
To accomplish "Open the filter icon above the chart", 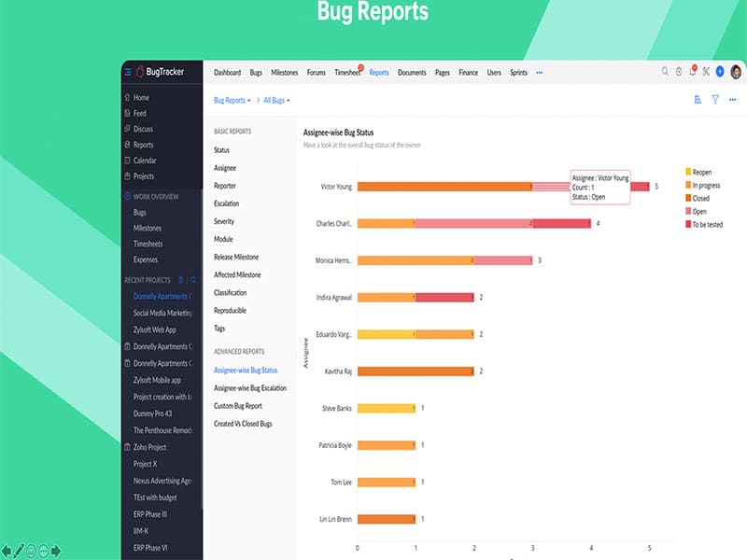I will click(716, 99).
